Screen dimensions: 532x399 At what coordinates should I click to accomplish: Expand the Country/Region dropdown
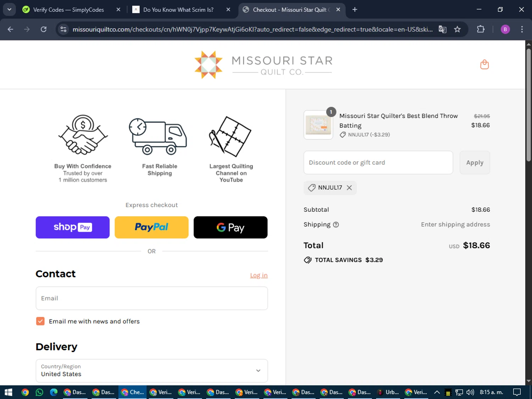tap(152, 371)
